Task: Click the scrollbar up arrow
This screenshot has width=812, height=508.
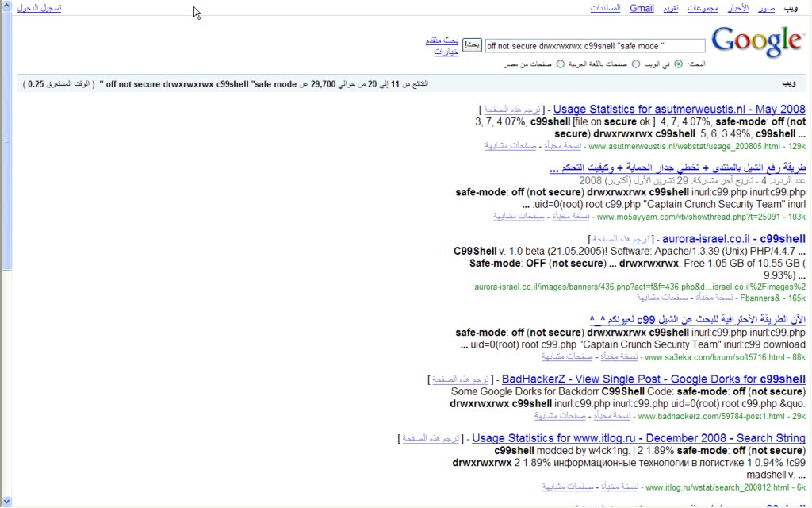Action: 6,6
